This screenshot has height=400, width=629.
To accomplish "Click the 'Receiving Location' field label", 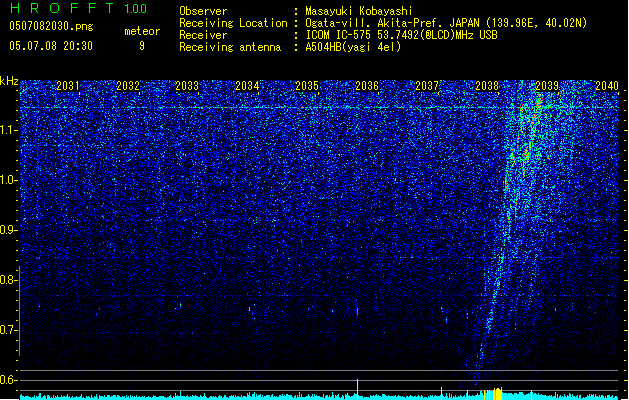I will click(233, 23).
